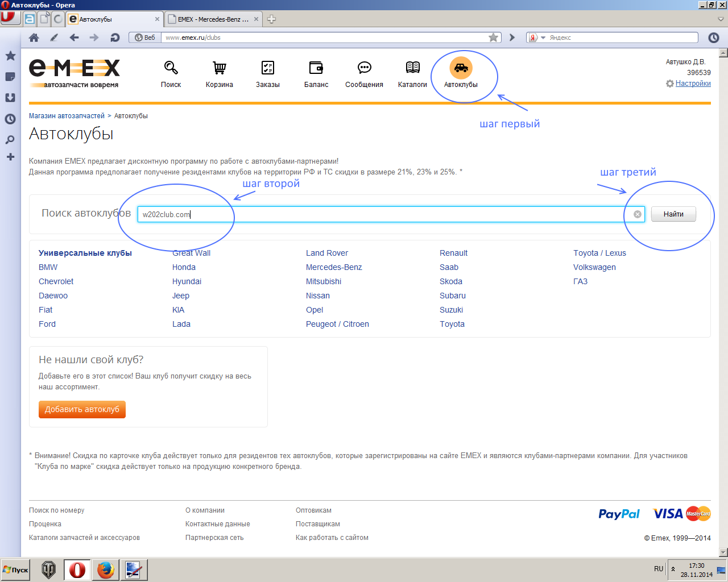Open the Пуск start button

(x=15, y=570)
